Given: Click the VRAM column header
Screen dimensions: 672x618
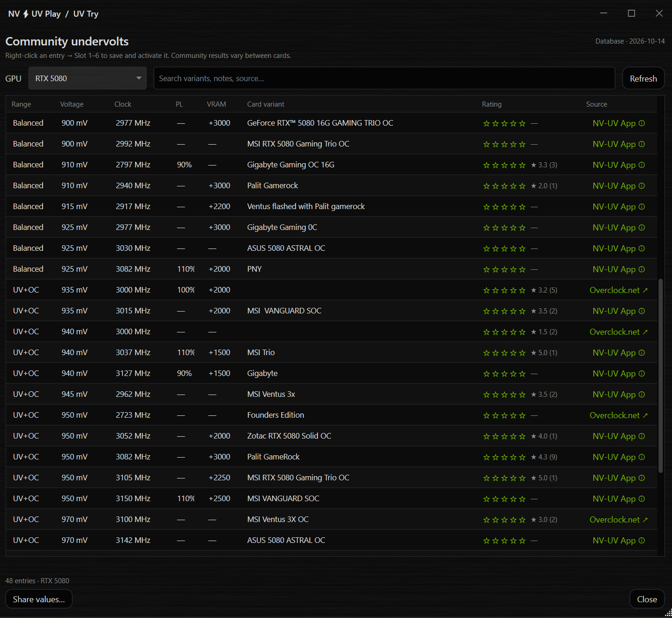Looking at the screenshot, I should pos(216,104).
